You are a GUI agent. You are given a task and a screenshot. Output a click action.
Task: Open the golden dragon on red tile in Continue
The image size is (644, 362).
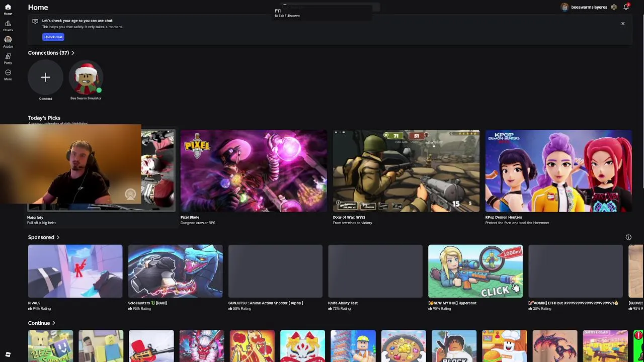click(x=252, y=346)
